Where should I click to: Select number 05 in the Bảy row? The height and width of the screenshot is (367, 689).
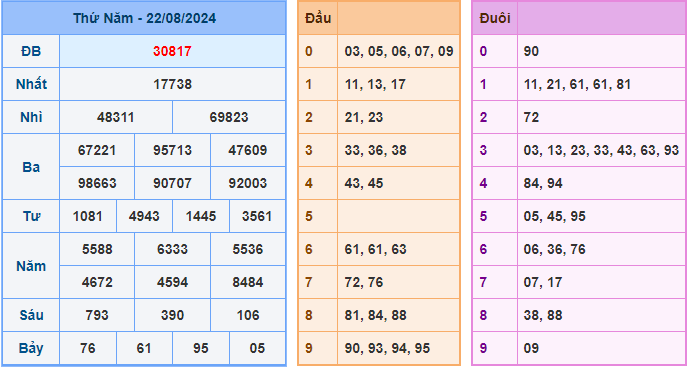257,348
